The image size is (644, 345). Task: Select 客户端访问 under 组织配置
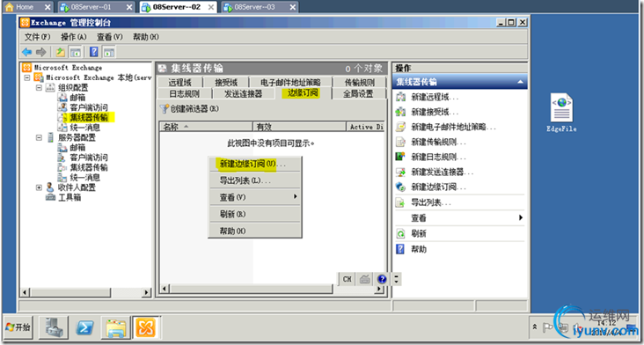tap(88, 107)
